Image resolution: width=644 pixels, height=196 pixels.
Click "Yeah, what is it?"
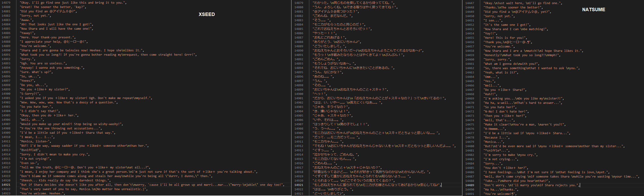tap(501, 73)
